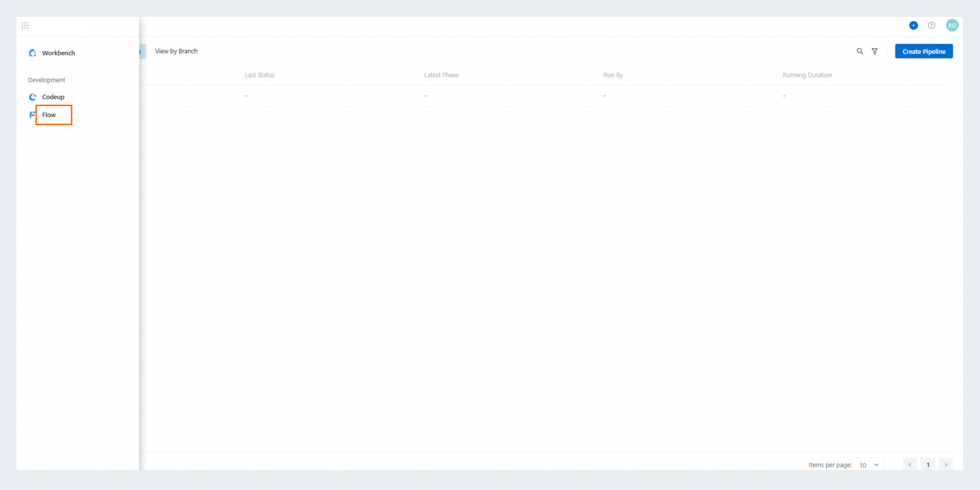The width and height of the screenshot is (980, 490).
Task: Click the search icon above the pipeline list
Action: pyautogui.click(x=860, y=51)
